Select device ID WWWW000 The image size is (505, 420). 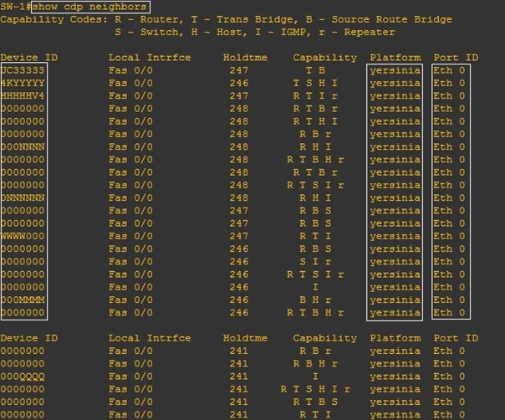(x=23, y=236)
